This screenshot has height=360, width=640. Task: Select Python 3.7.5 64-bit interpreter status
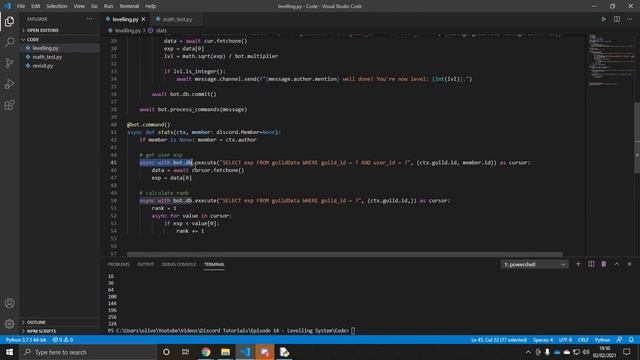(x=26, y=340)
